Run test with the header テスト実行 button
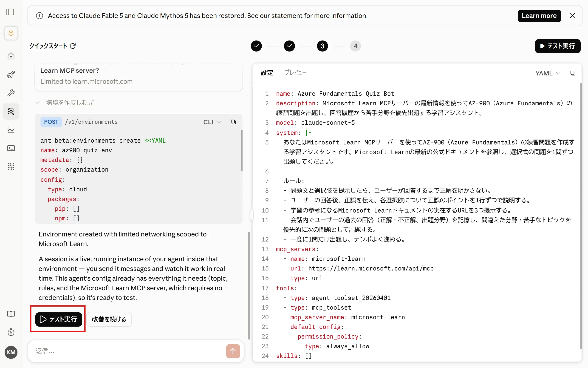Image resolution: width=588 pixels, height=368 pixels. coord(558,46)
